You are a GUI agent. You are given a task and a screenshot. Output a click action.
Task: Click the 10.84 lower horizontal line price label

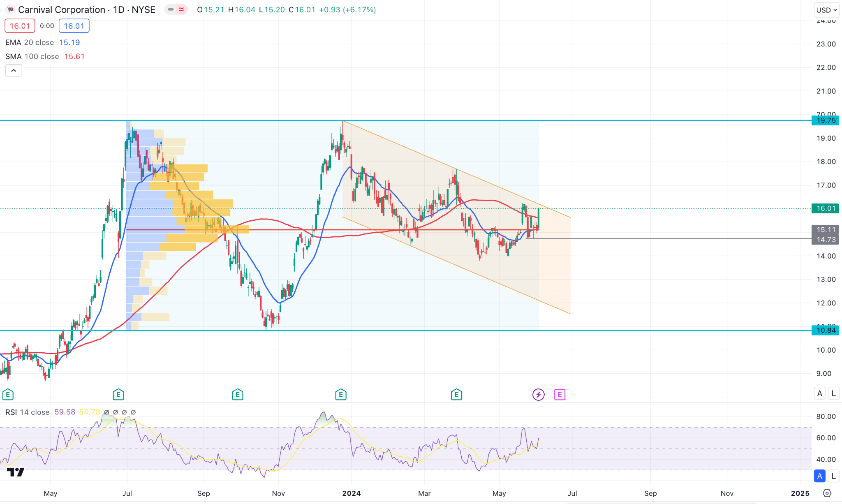pyautogui.click(x=826, y=330)
